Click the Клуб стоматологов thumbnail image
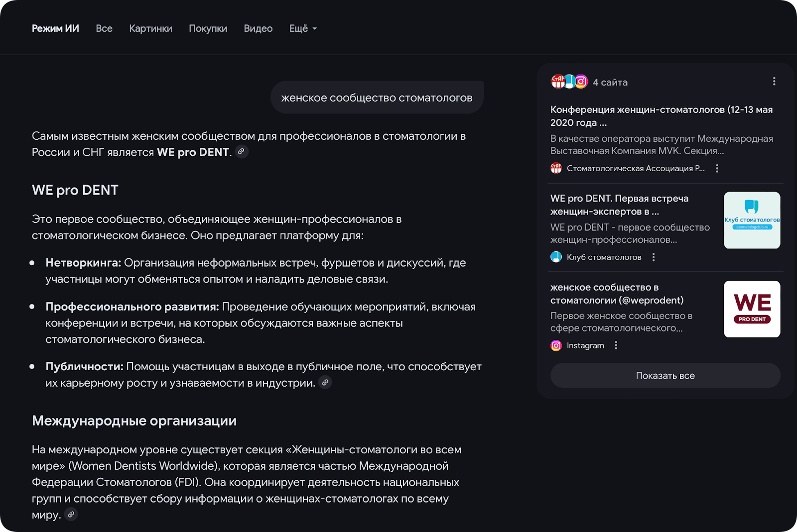The image size is (797, 532). 752,220
